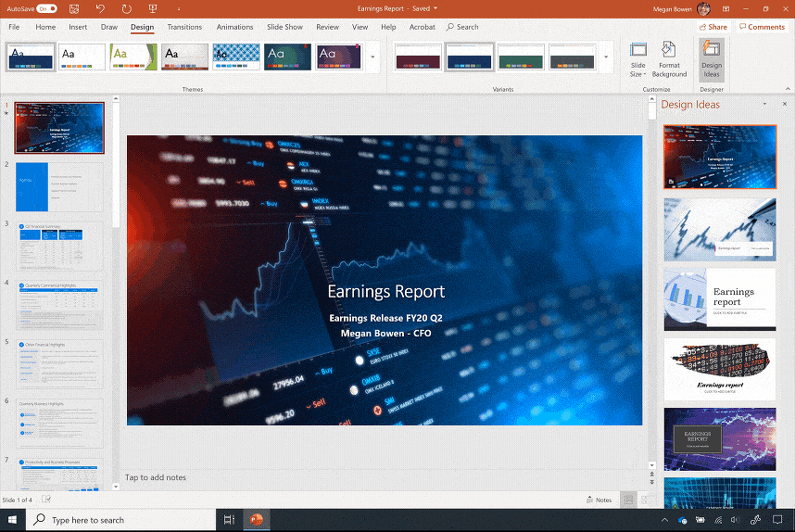Apply the white Earnings report bar chart design
The width and height of the screenshot is (795, 532).
[720, 299]
